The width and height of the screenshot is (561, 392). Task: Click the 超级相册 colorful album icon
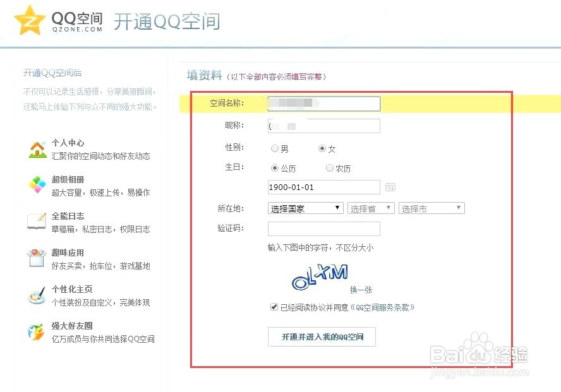[x=37, y=184]
